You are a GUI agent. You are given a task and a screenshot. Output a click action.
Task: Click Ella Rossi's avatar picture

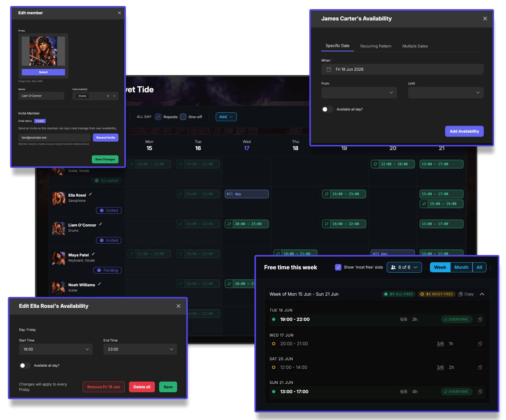click(x=59, y=198)
